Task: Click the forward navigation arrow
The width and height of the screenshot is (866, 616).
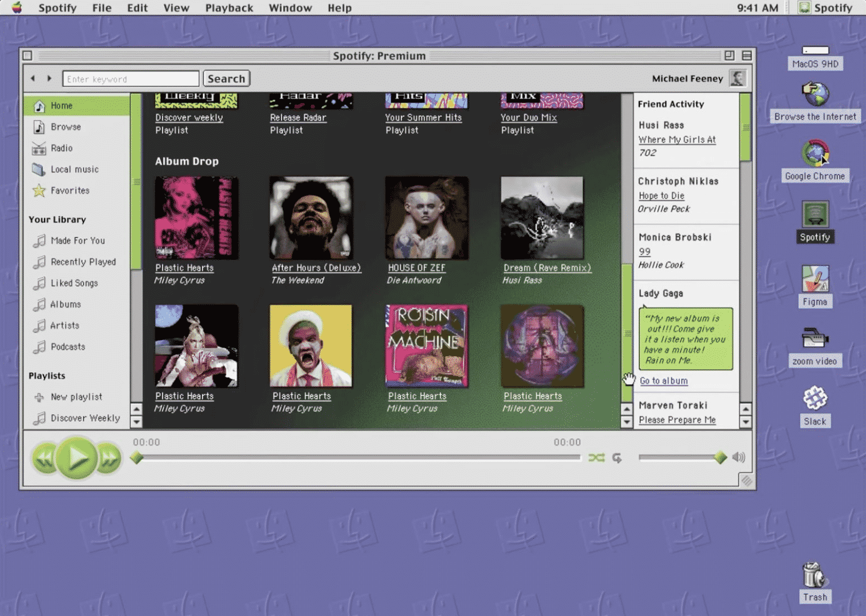Action: 49,78
